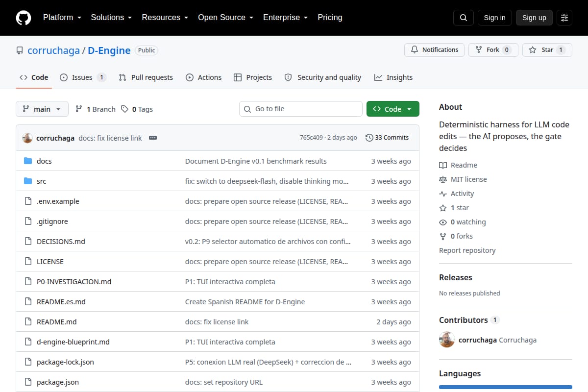Open the green Code button
588x392 pixels.
pos(393,109)
